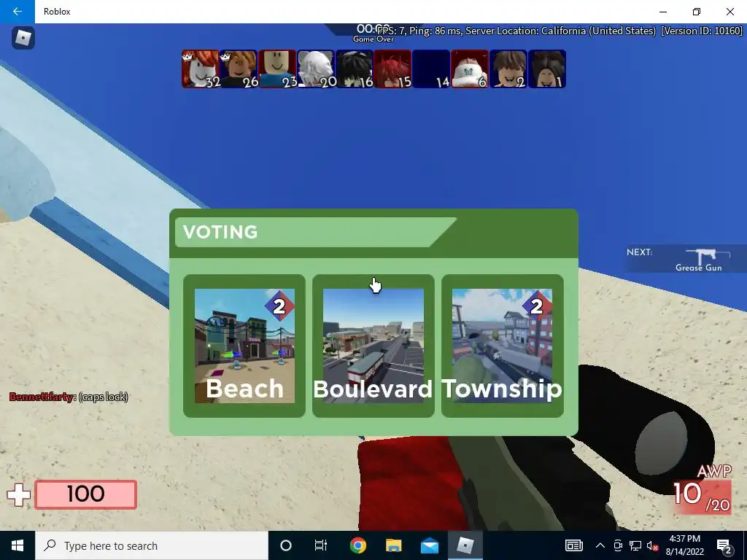
Task: Click the taskbar search box
Action: coord(152,545)
